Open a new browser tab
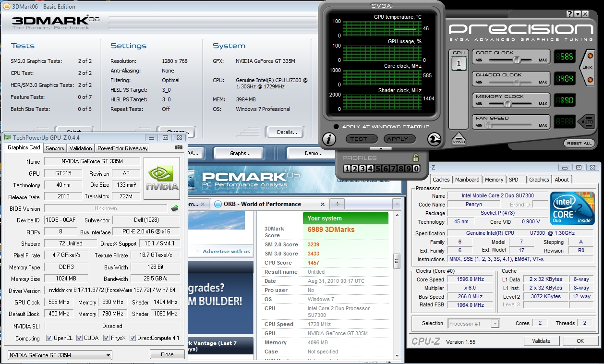604x364 pixels. (338, 204)
